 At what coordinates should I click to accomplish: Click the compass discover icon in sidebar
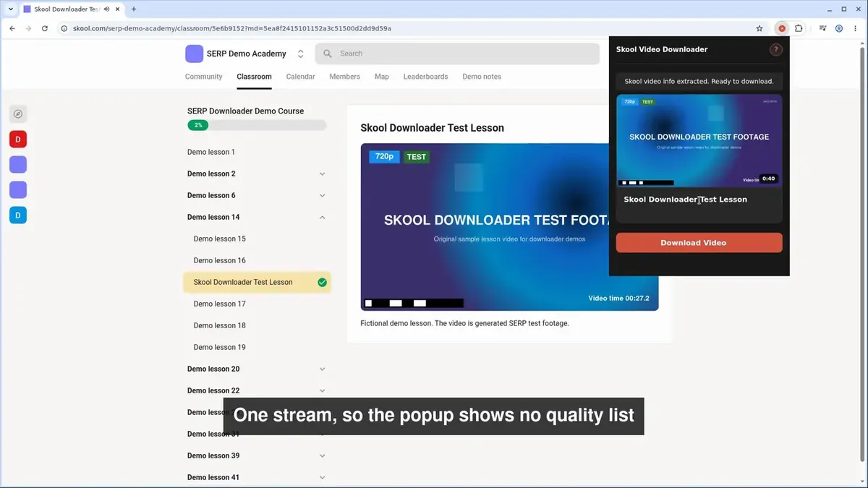18,114
